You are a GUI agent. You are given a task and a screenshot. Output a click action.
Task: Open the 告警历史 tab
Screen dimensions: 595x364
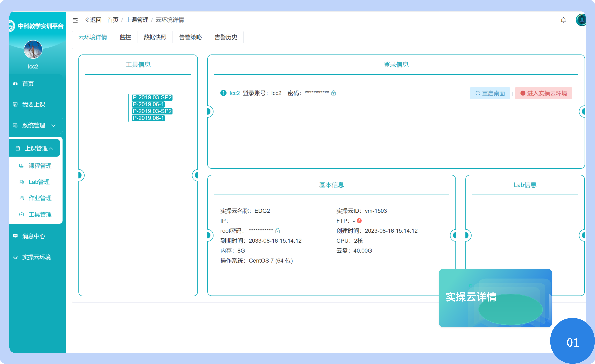(226, 37)
